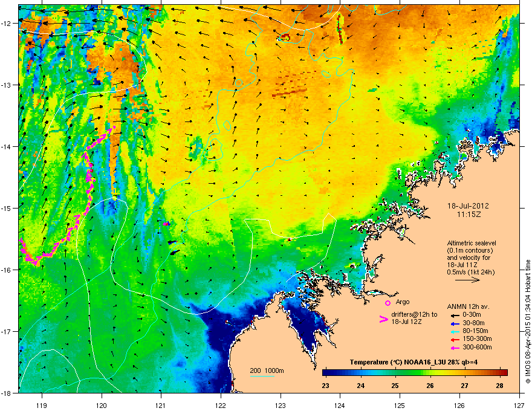This screenshot has height=411, width=532.
Task: Click the '0-30m' depth label
Action: point(472,315)
